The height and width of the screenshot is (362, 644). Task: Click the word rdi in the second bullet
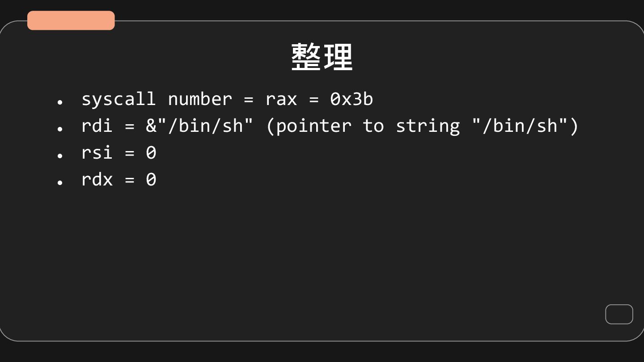[97, 126]
